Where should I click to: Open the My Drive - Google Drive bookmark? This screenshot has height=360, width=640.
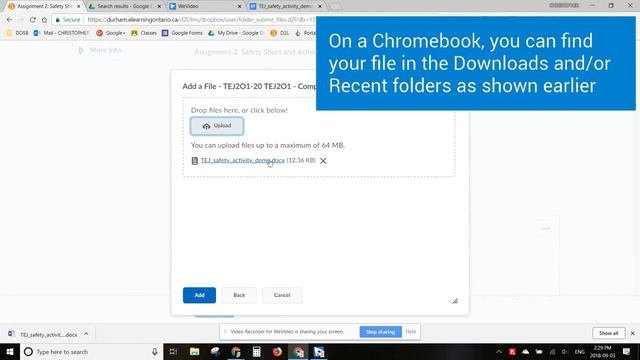tap(236, 33)
